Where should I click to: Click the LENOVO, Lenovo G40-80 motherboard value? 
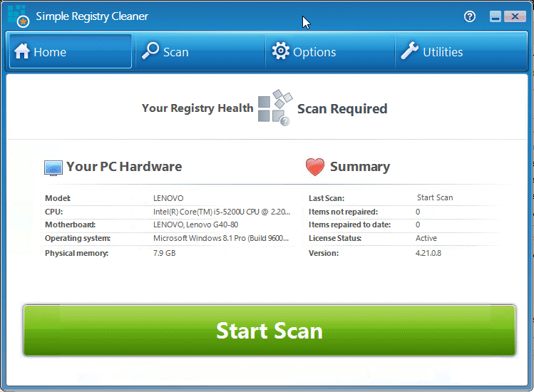click(195, 225)
